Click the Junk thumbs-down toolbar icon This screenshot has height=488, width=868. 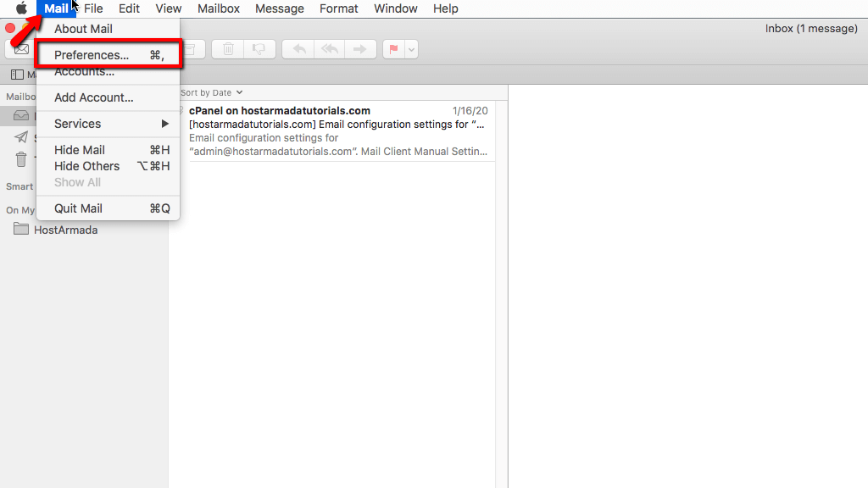(259, 49)
